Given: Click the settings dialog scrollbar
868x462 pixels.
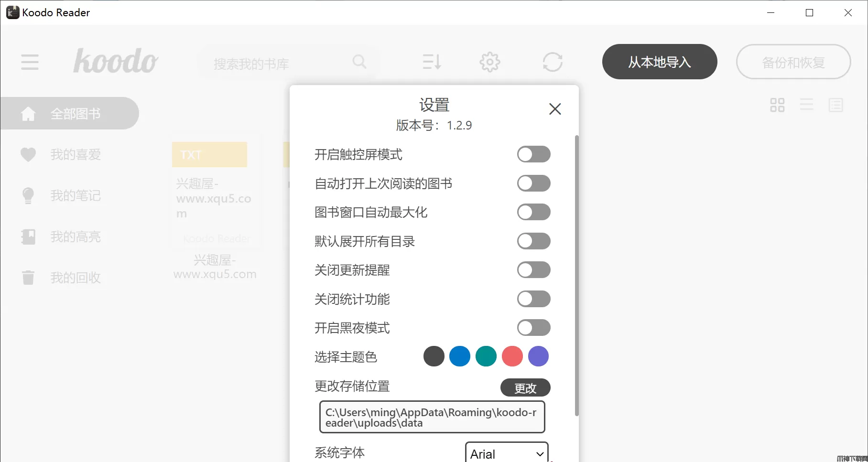Looking at the screenshot, I should click(x=577, y=276).
